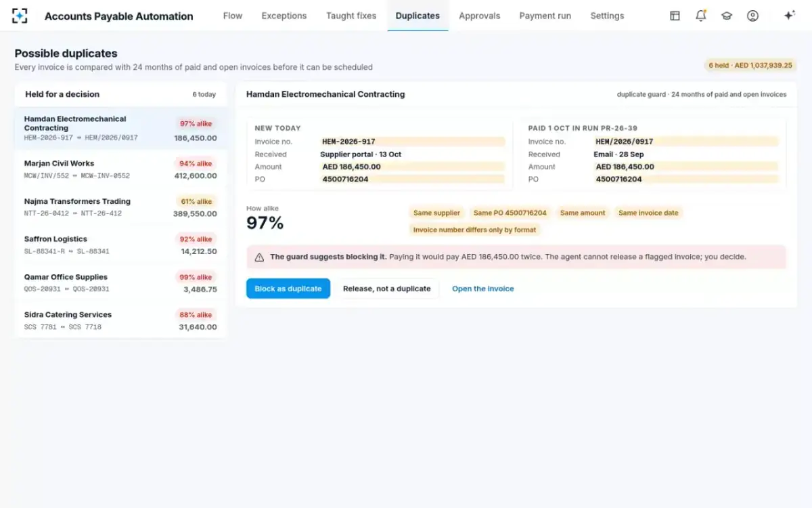The height and width of the screenshot is (508, 812).
Task: Click the duplicate guard 24 months label
Action: (702, 95)
